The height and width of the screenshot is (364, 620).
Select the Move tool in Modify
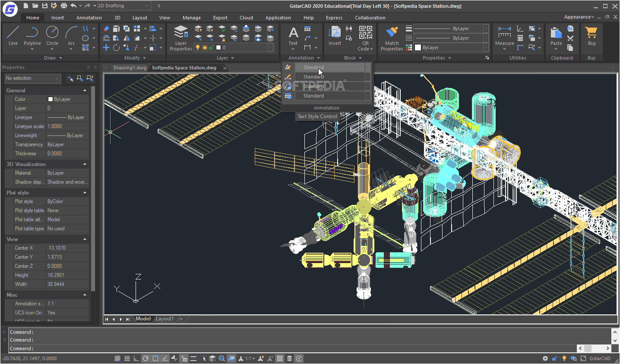click(x=106, y=47)
